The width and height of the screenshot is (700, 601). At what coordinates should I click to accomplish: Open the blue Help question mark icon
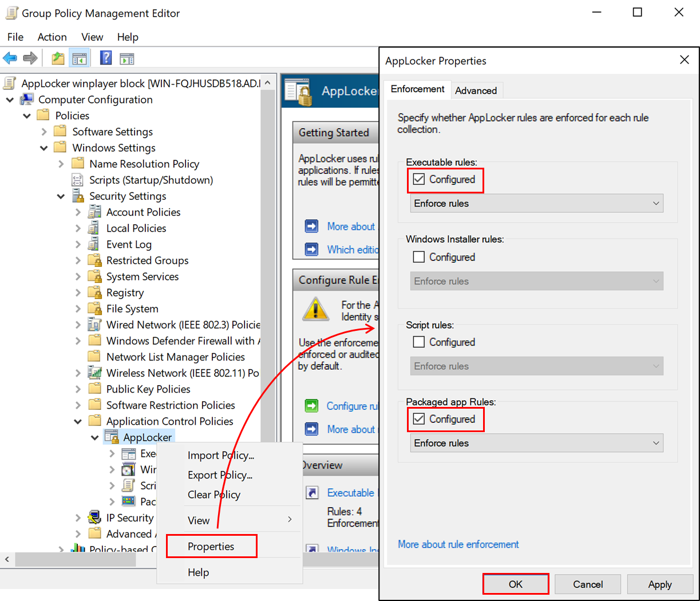pyautogui.click(x=106, y=58)
